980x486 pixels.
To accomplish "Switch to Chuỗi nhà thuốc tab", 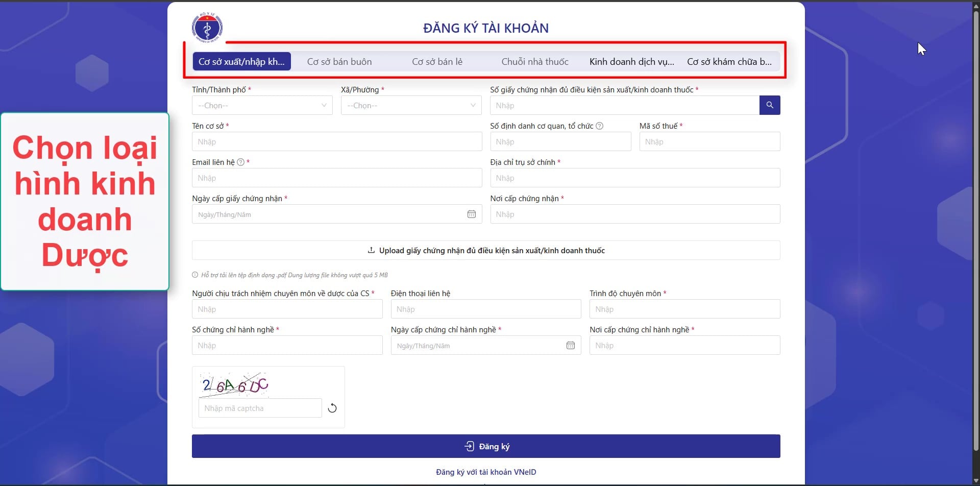I will [x=535, y=61].
